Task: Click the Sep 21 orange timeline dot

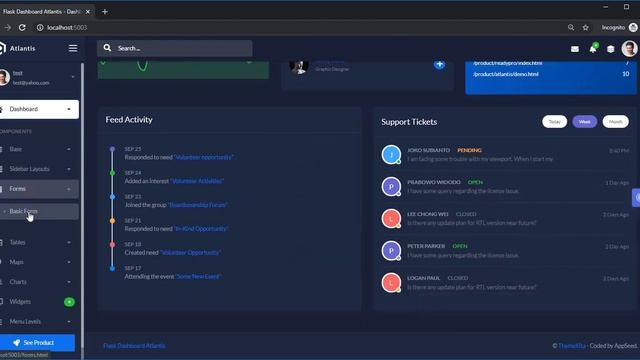Action: [x=112, y=221]
